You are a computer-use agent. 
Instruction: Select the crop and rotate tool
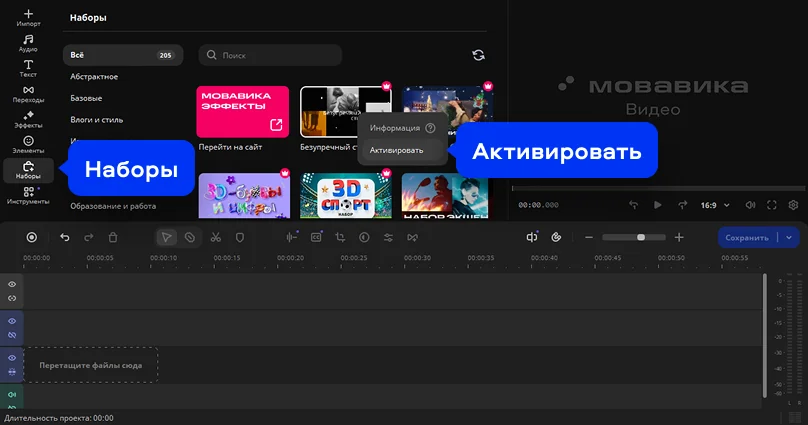[x=340, y=237]
